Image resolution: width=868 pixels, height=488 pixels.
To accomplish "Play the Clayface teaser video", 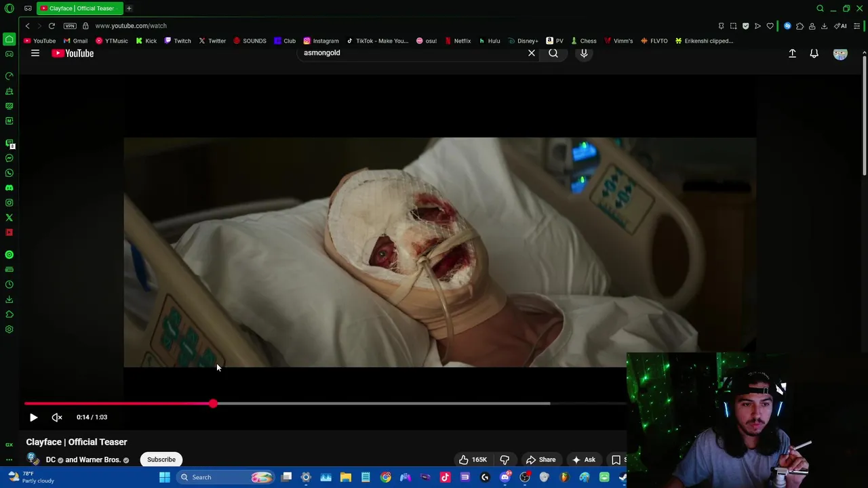I will click(33, 418).
